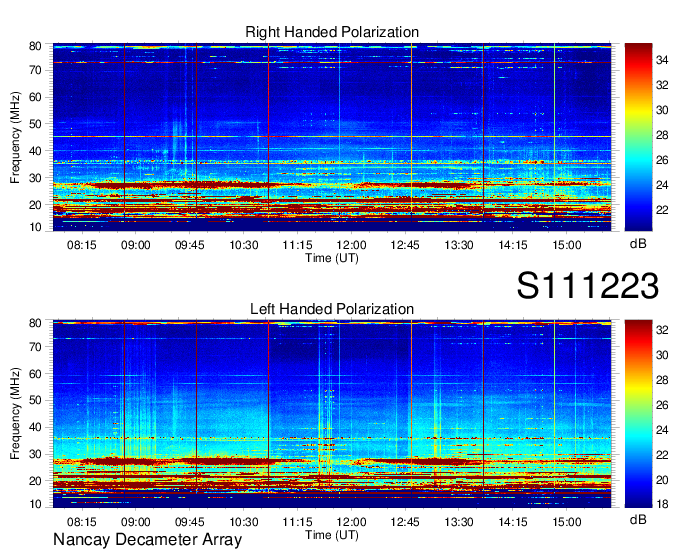Click 09:45 tick under right-handed plot

click(190, 245)
